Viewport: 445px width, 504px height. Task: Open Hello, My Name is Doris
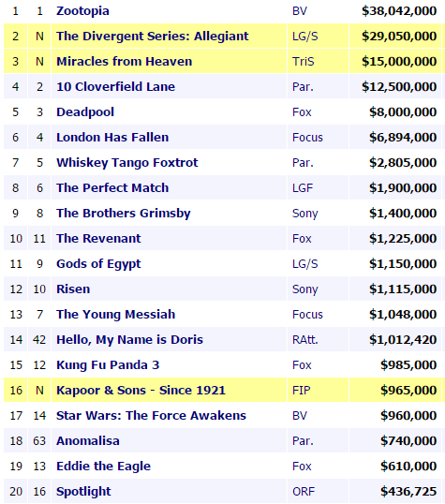pos(129,340)
